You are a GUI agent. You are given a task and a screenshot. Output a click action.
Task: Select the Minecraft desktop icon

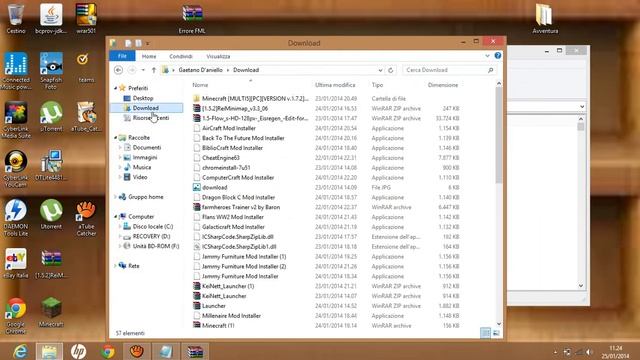pos(51,312)
